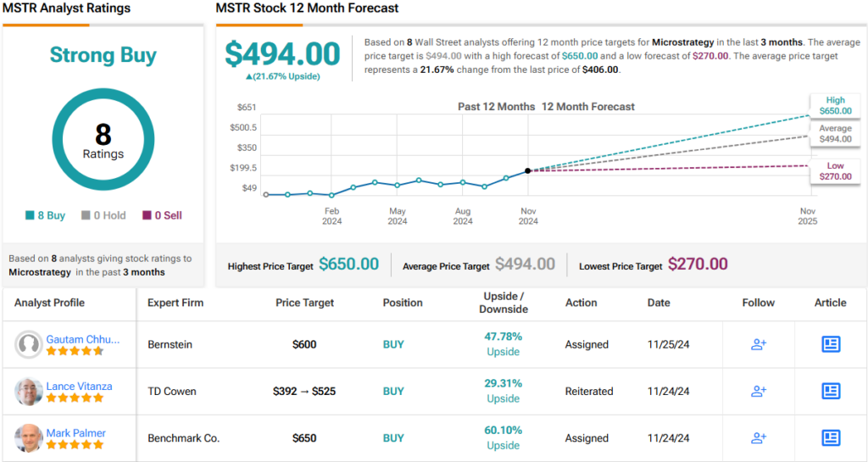Click the Nov 2024 chart data point

pos(527,171)
